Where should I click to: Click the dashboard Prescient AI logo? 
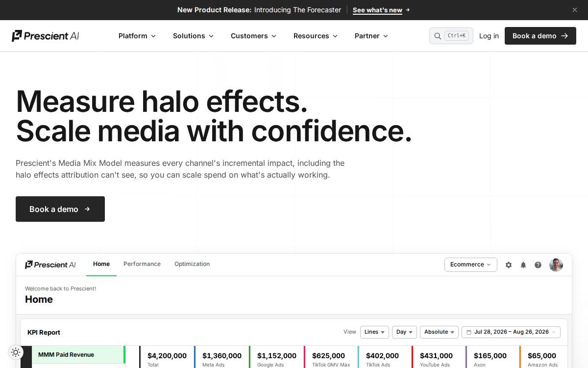pyautogui.click(x=50, y=264)
